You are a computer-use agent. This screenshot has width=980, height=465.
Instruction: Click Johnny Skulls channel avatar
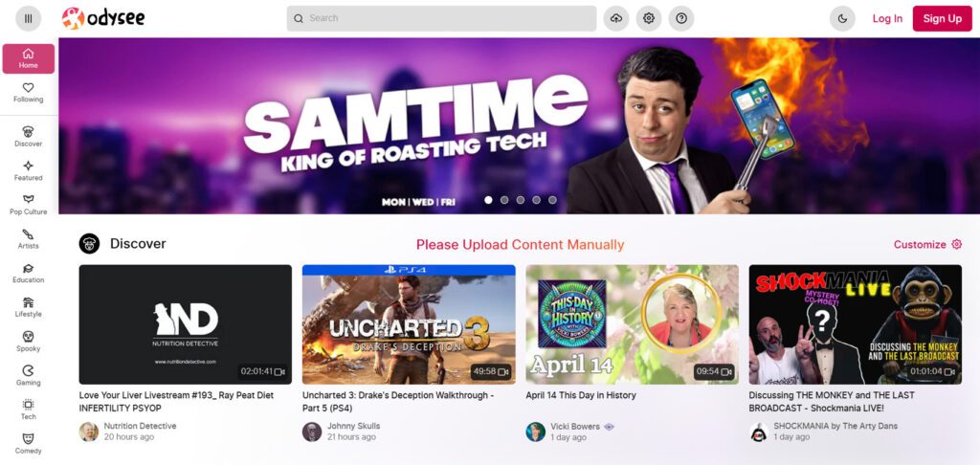point(312,432)
